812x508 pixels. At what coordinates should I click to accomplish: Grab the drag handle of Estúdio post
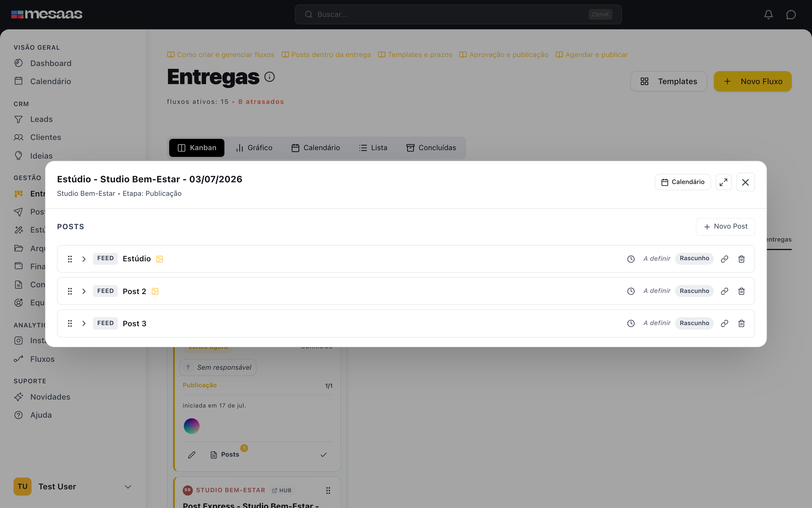pyautogui.click(x=70, y=259)
